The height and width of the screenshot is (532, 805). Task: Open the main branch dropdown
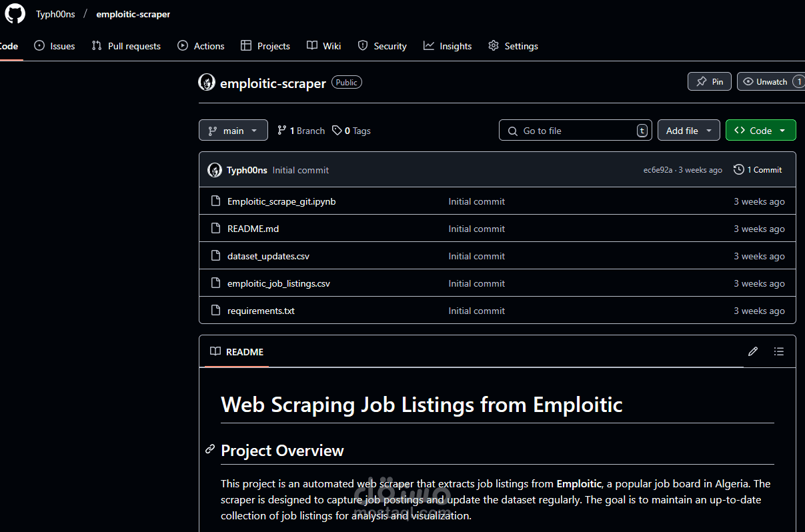tap(233, 131)
